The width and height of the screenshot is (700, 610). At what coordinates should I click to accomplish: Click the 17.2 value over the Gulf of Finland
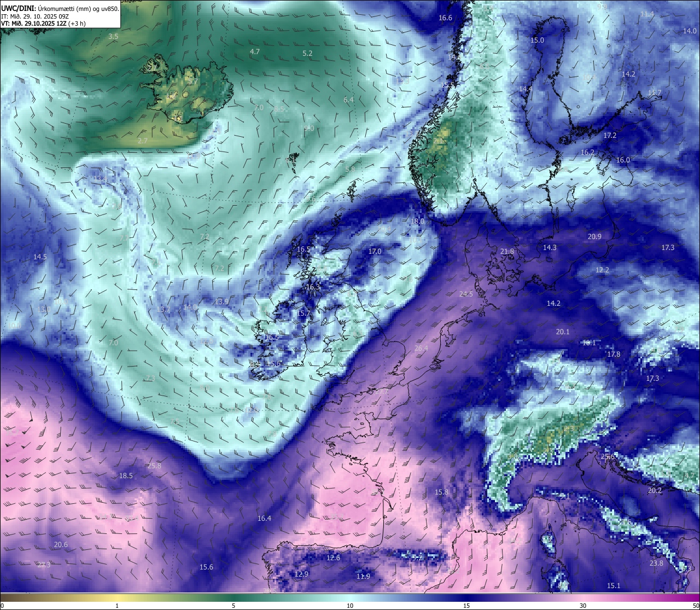coord(610,135)
